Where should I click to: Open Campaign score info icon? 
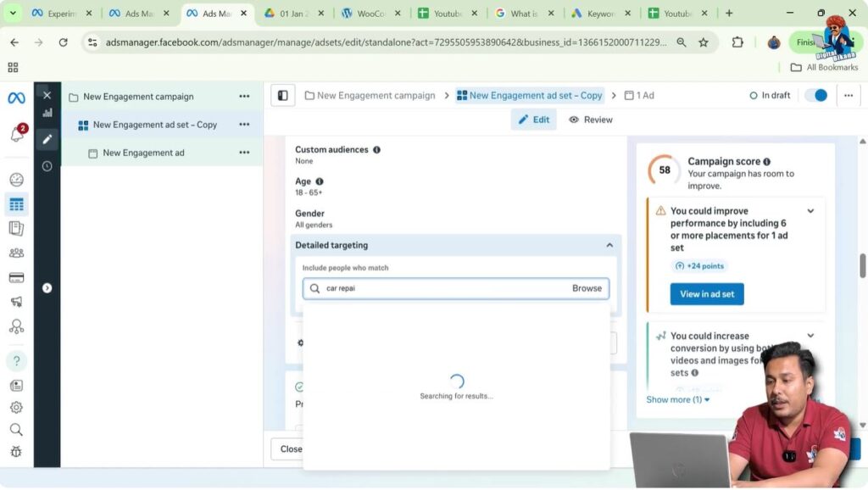tap(766, 162)
